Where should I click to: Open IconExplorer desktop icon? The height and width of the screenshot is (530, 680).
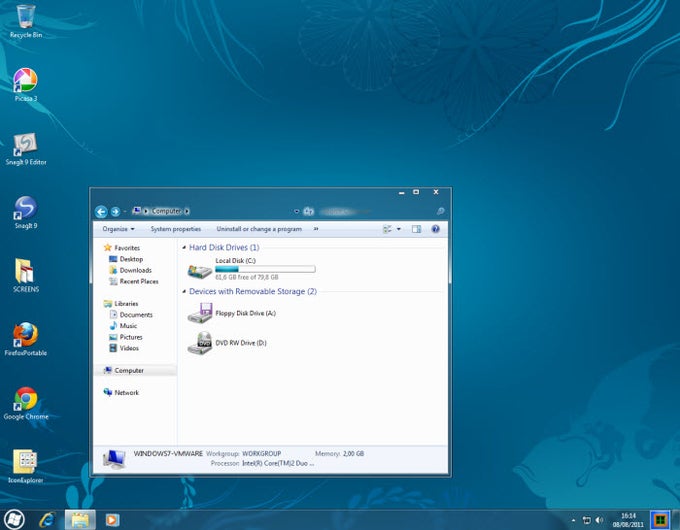26,467
